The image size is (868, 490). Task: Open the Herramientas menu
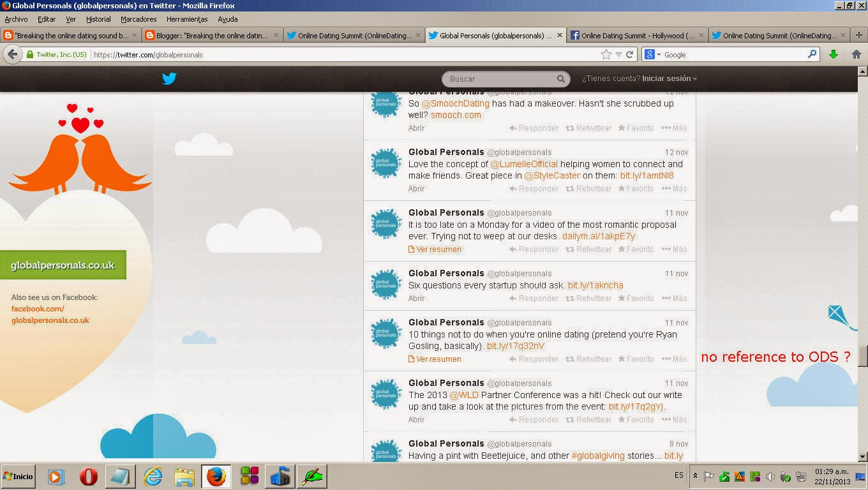coord(187,19)
